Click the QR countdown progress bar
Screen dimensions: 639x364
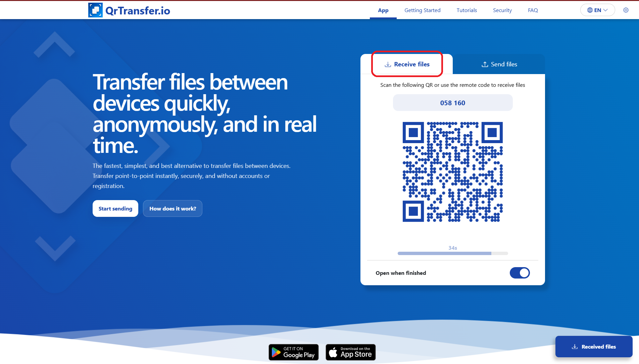[x=452, y=253]
